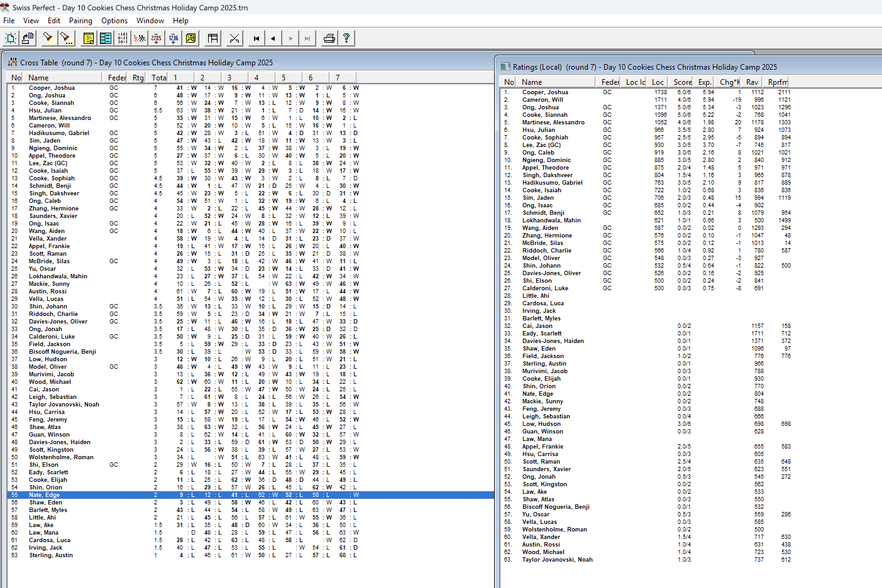Select highlighted row Nate, Edge in Cross Table
Screen dimensions: 882x588
tap(250, 495)
